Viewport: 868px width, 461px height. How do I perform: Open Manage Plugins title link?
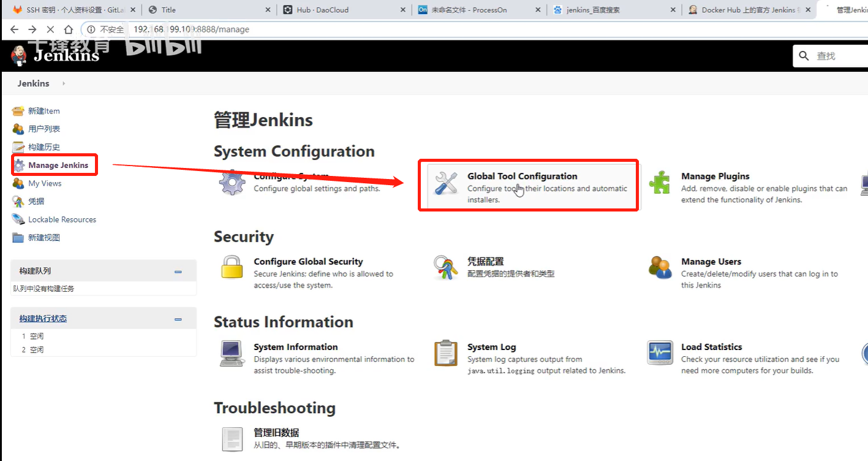715,176
